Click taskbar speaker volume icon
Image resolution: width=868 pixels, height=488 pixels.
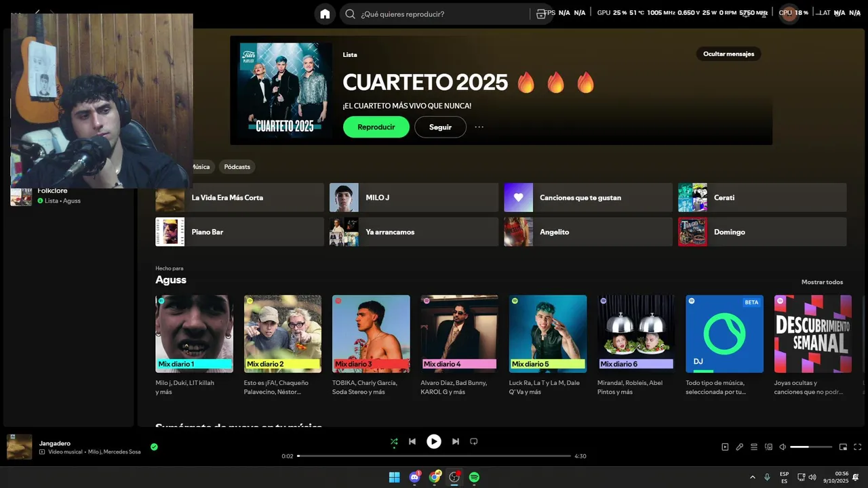(x=812, y=477)
